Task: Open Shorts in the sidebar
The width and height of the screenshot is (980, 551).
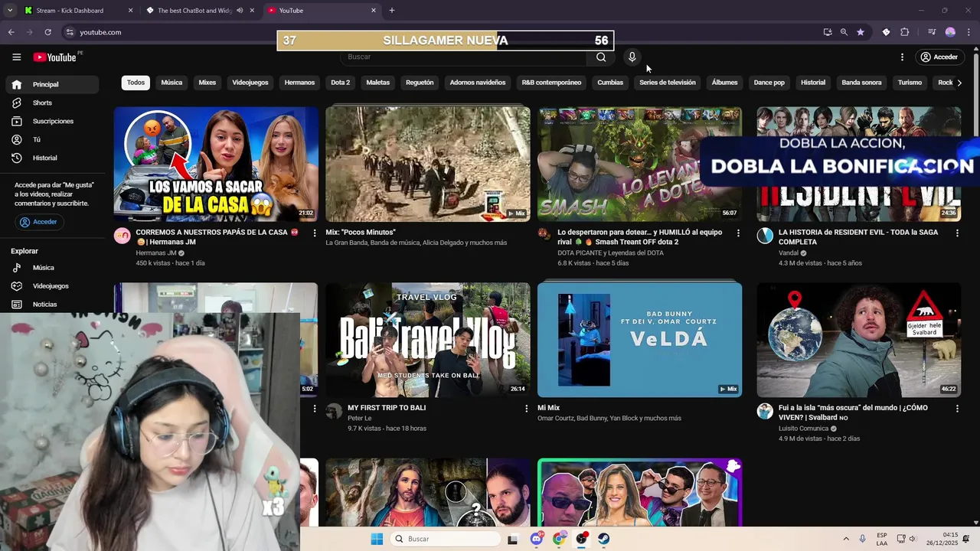Action: [x=52, y=103]
